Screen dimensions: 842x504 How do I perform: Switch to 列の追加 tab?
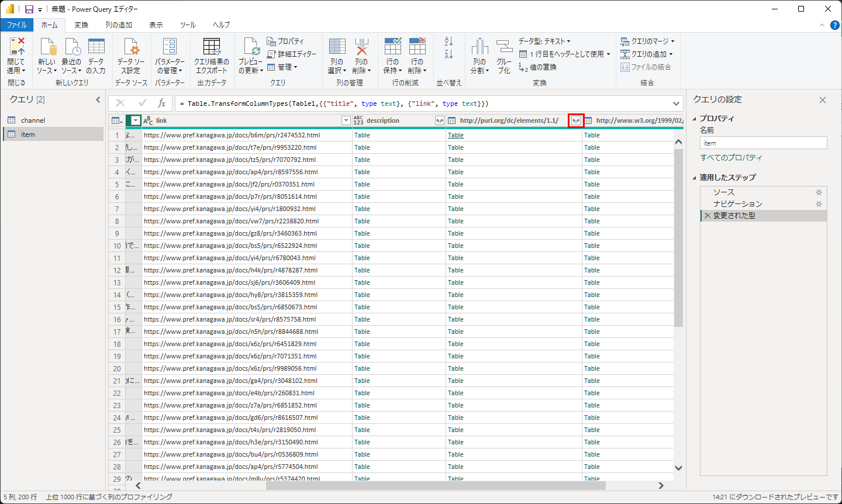tap(119, 25)
